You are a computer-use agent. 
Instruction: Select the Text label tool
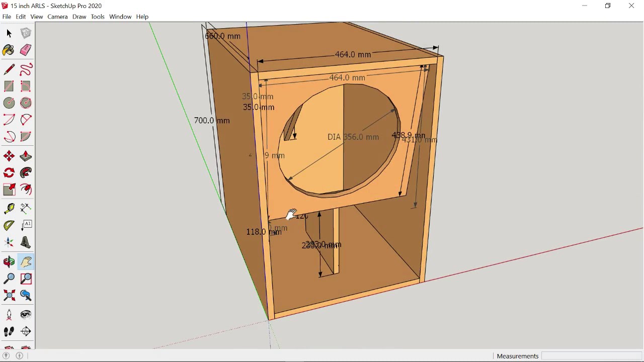(x=26, y=225)
